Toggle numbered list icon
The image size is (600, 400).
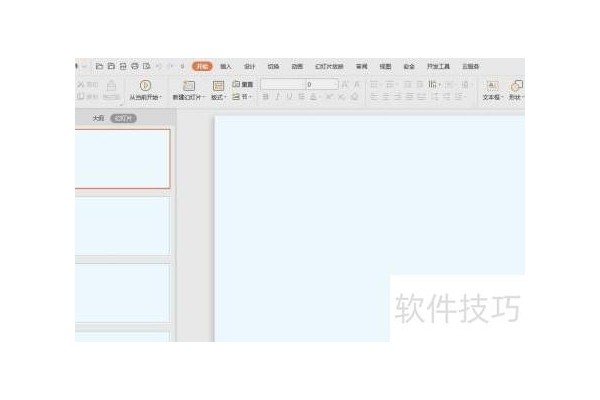(390, 84)
